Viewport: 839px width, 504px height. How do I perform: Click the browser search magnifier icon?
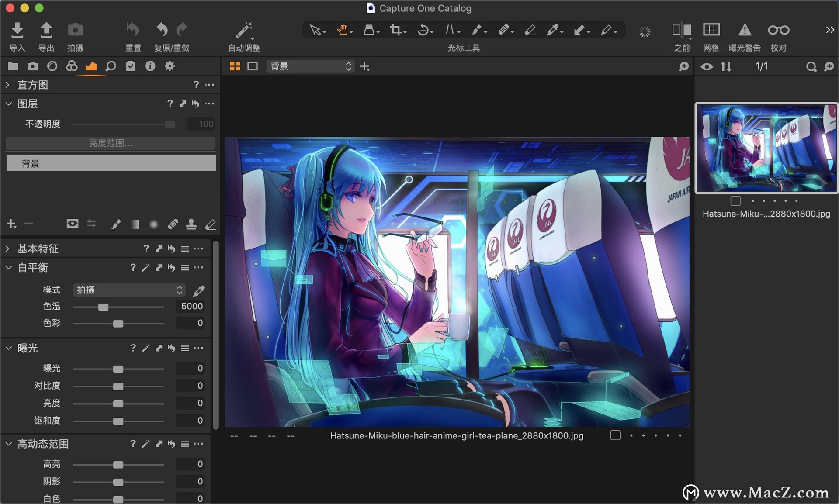coord(811,66)
